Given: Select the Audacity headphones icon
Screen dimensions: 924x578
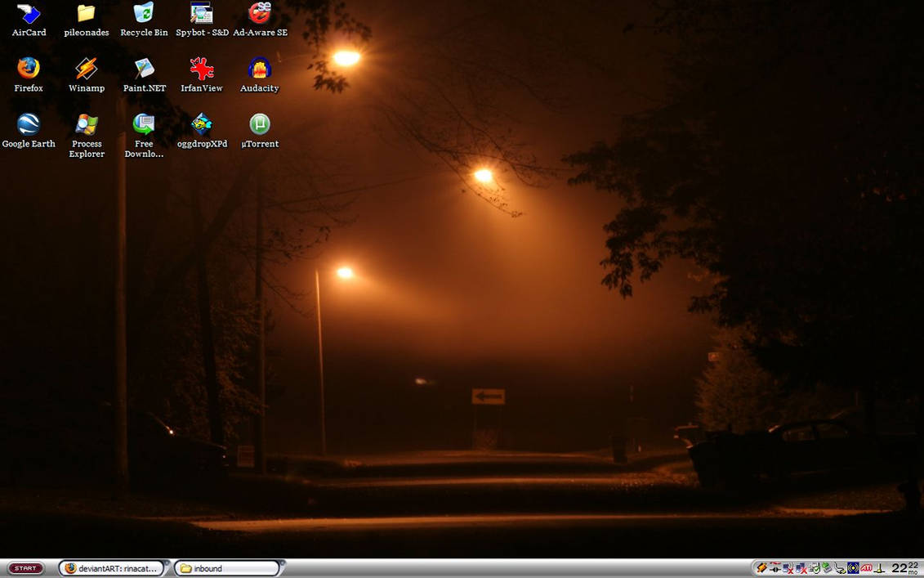Looking at the screenshot, I should click(259, 75).
